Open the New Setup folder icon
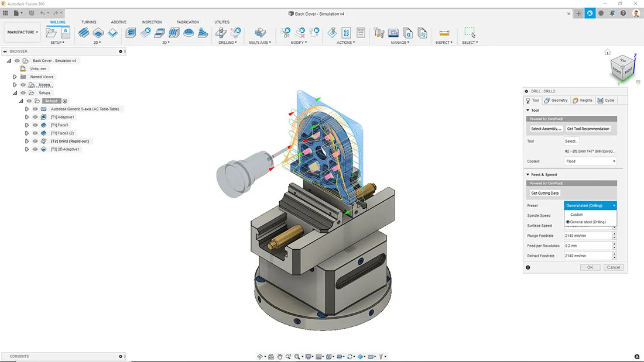 point(51,33)
